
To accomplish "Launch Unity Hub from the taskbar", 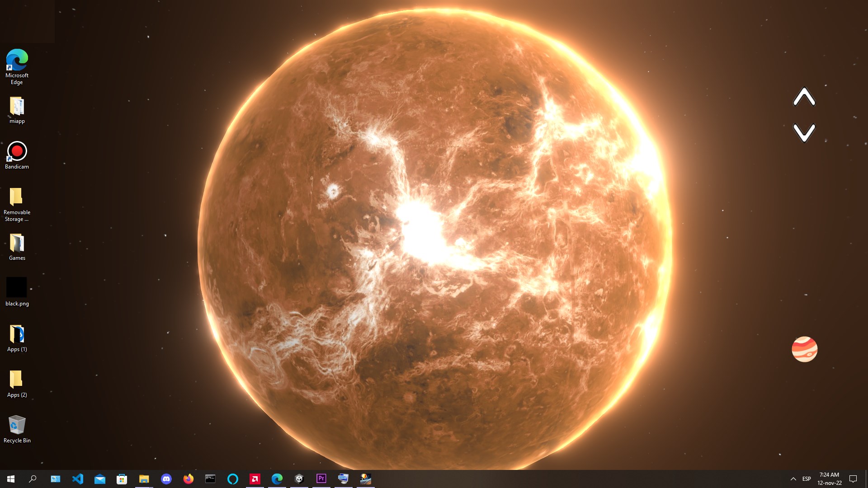I will [299, 479].
